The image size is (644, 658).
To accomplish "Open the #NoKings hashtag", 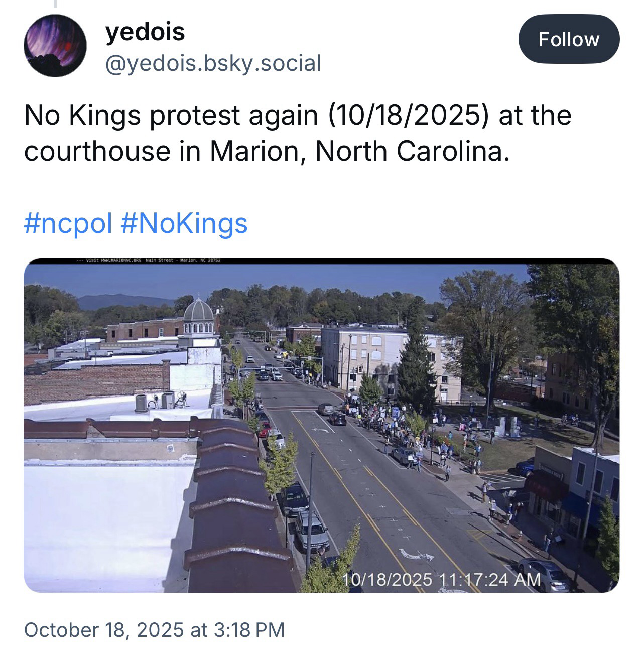I will point(184,223).
